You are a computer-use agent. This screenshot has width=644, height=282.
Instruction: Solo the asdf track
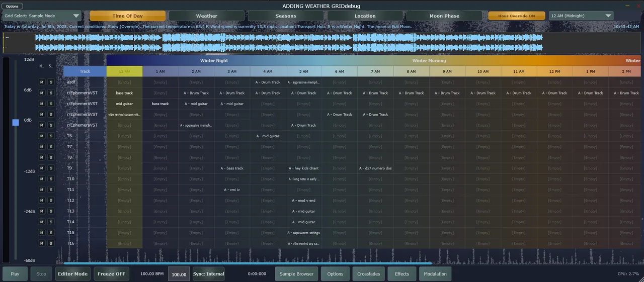coord(50,82)
